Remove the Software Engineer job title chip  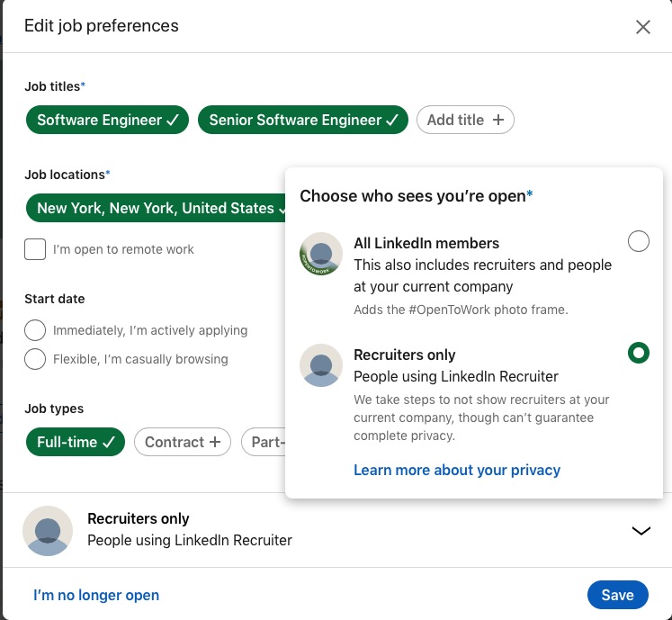coord(107,120)
